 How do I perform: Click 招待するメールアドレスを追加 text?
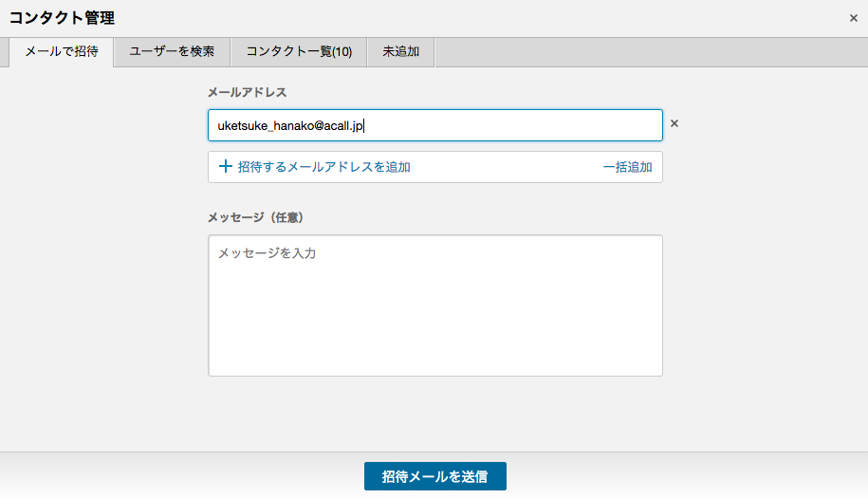(x=323, y=167)
